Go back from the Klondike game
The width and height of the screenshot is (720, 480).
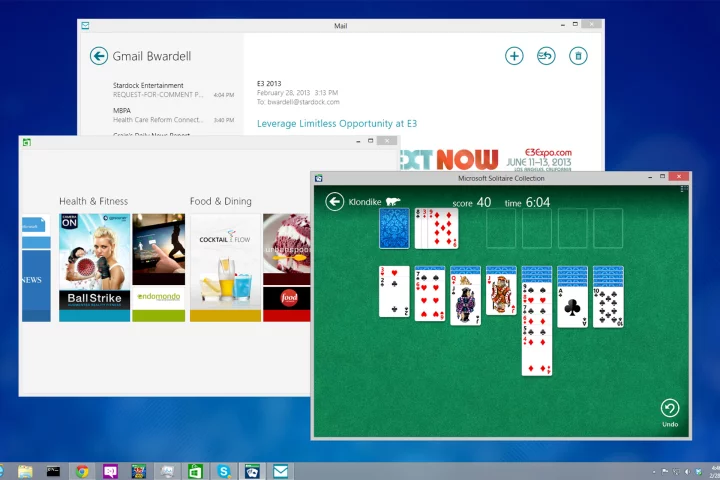click(335, 202)
